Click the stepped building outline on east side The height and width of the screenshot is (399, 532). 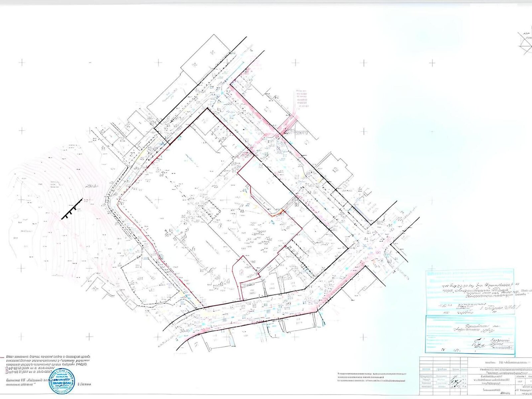click(334, 170)
